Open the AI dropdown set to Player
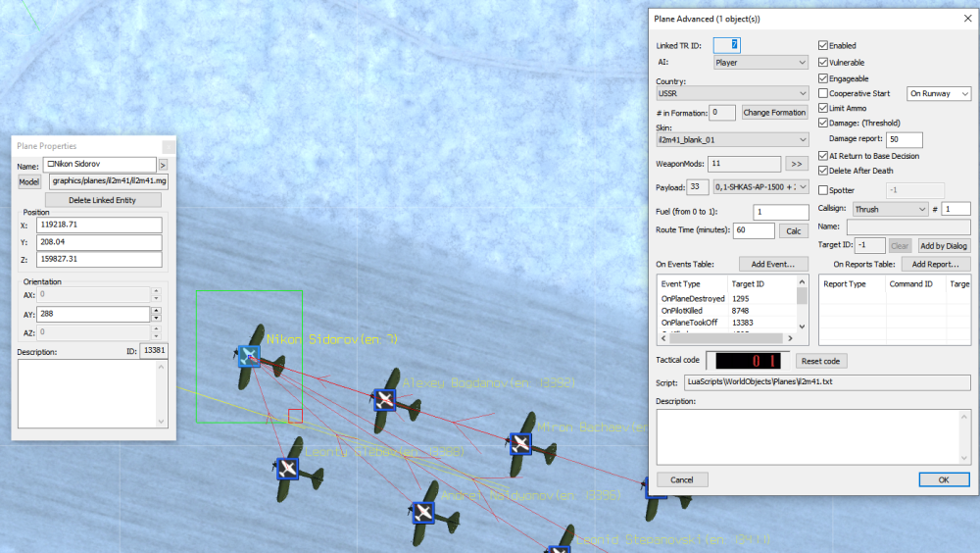This screenshot has width=980, height=553. [x=760, y=62]
